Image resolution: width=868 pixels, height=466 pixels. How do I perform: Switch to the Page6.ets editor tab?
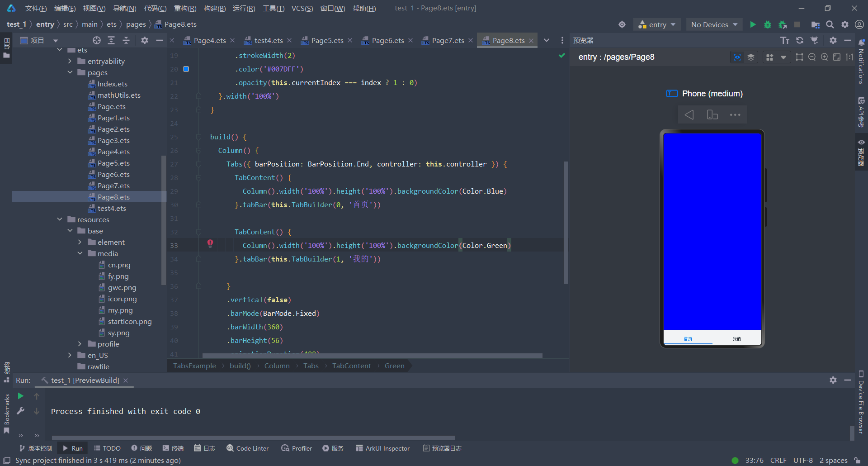387,40
